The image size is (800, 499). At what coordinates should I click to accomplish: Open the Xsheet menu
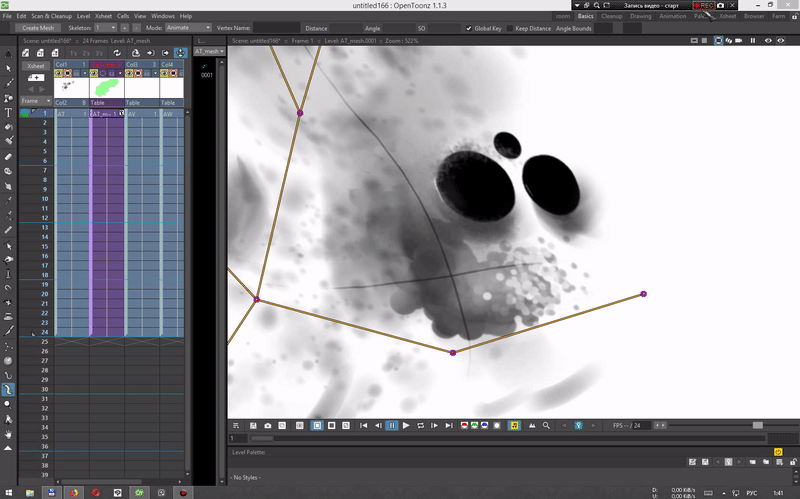point(103,16)
